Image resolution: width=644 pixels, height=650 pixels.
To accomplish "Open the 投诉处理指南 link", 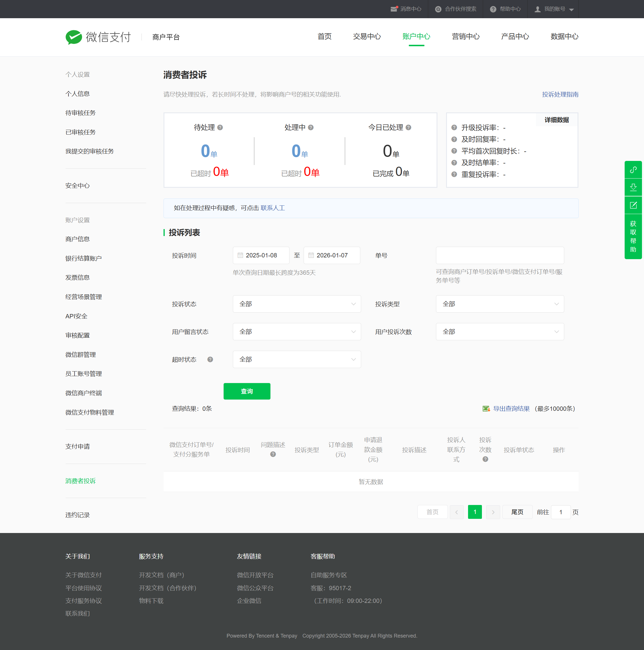I will tap(560, 94).
